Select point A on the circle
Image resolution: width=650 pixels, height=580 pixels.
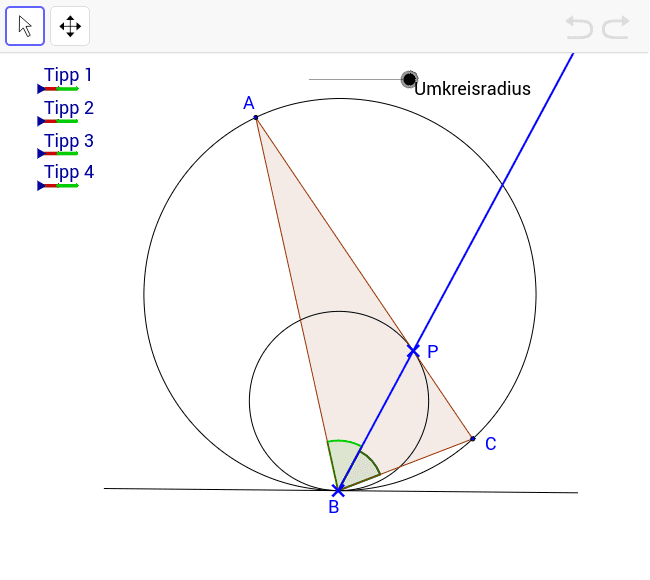pyautogui.click(x=256, y=118)
